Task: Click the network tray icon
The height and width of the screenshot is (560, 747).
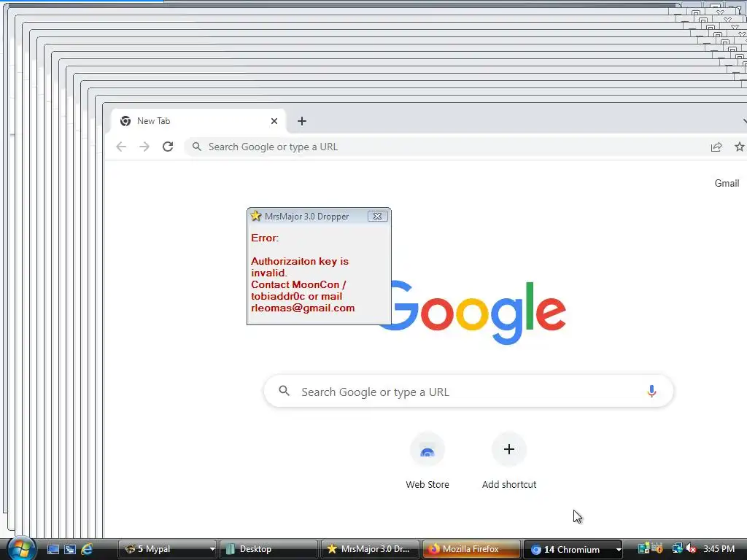Action: tap(676, 549)
